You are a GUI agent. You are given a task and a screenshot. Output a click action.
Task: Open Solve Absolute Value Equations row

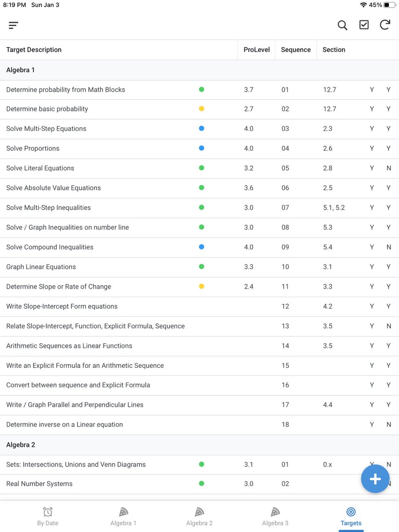click(x=199, y=188)
